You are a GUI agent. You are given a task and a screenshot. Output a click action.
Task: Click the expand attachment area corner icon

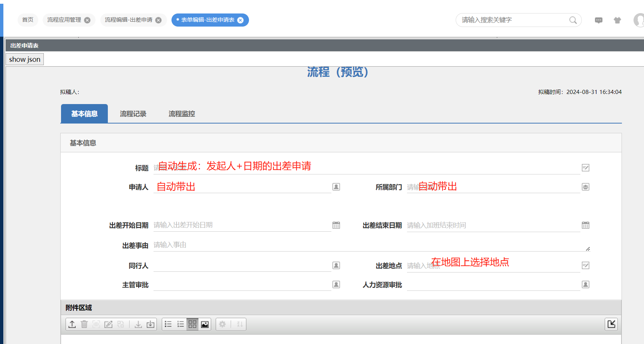pyautogui.click(x=611, y=324)
